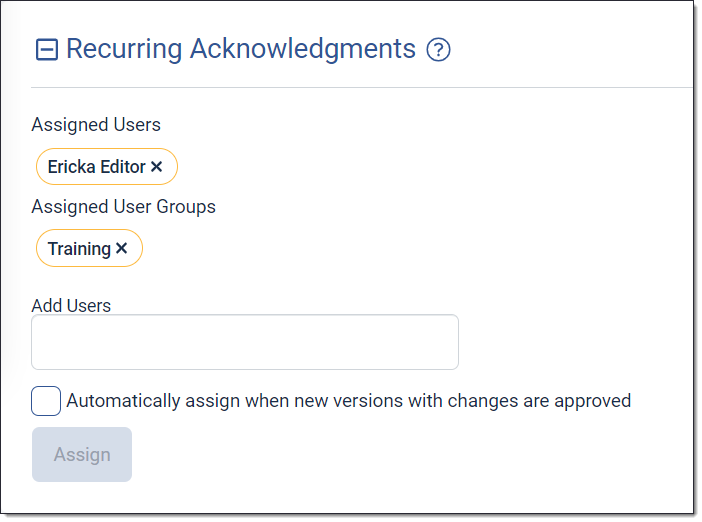Screen dimensions: 702x522
Task: Click the word 'Ericka' inside the user chip
Action: pyautogui.click(x=72, y=167)
